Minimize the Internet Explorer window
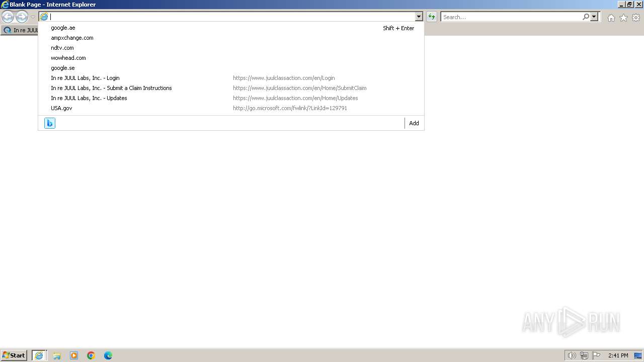This screenshot has height=362, width=644. [621, 5]
